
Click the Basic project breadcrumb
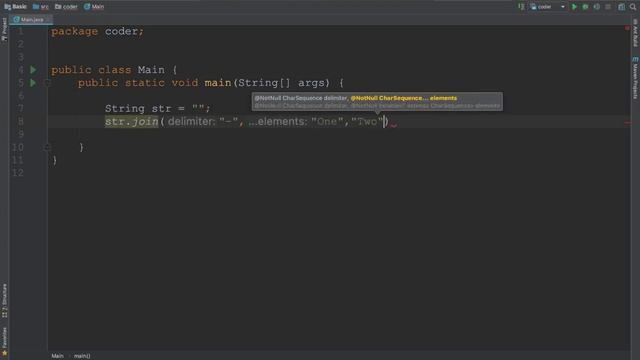click(x=16, y=7)
